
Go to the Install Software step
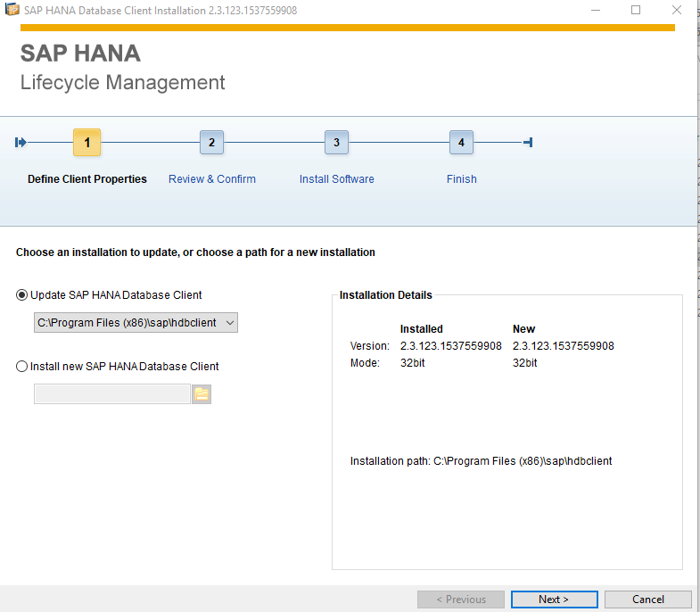tap(336, 179)
